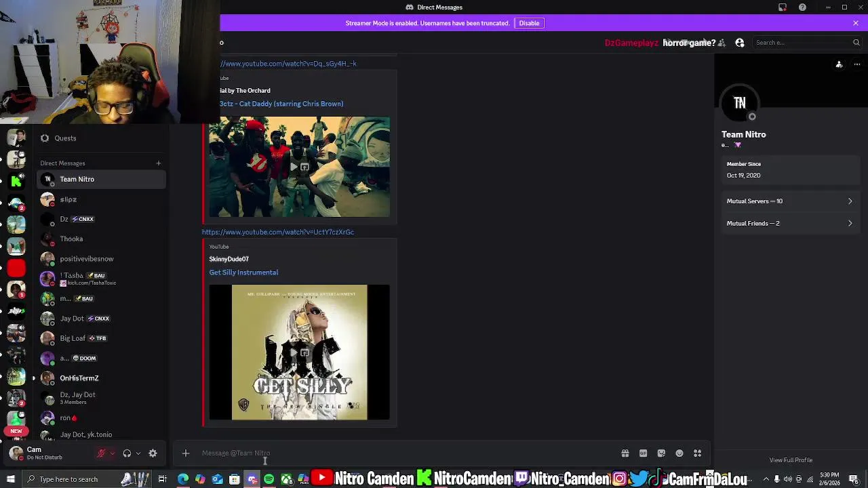Open ! Tasha direct message

click(102, 279)
